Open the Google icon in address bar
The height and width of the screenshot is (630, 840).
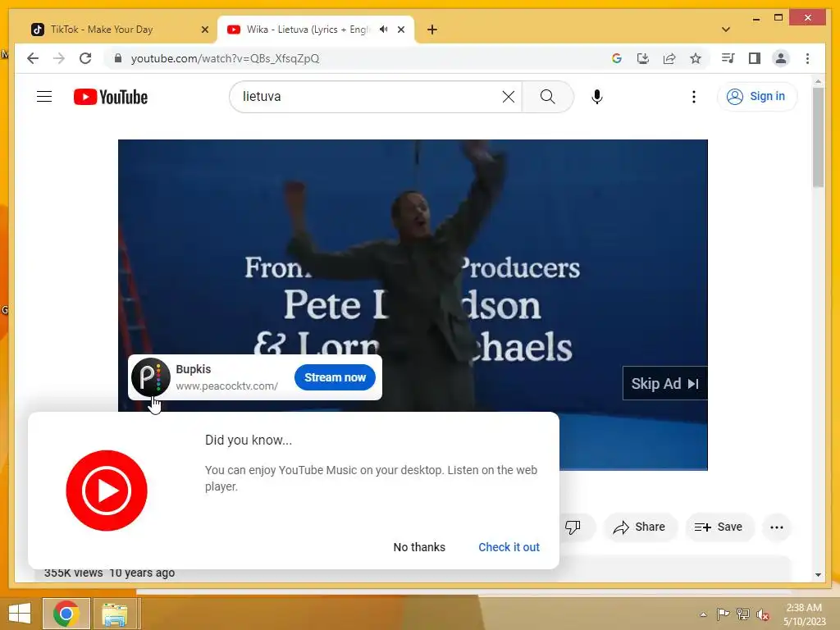point(617,58)
